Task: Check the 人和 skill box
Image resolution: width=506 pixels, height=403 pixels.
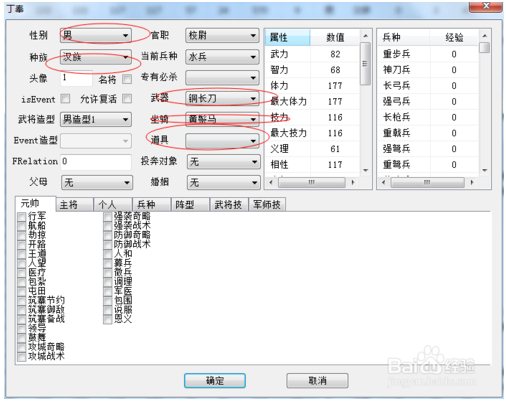Action: coord(108,254)
